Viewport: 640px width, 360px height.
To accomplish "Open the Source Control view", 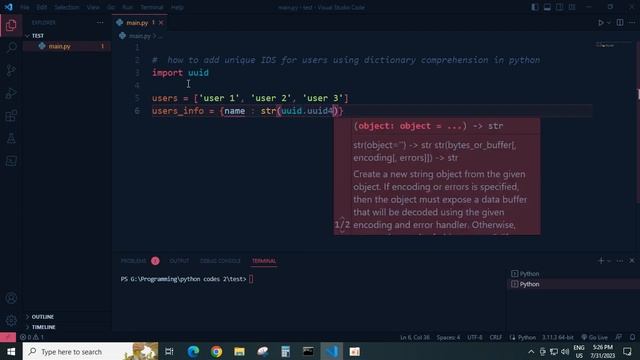I will (x=11, y=70).
